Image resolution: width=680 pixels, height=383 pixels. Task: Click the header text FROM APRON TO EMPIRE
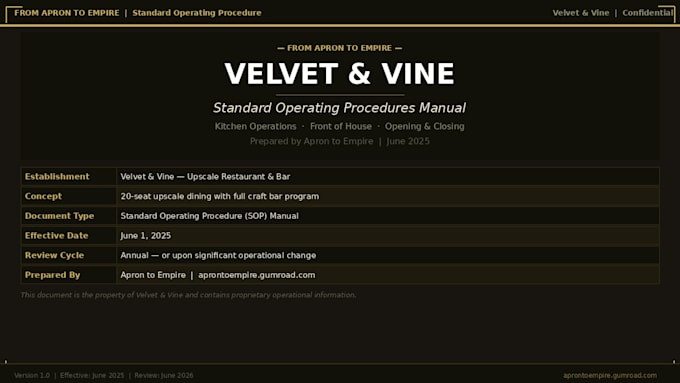pyautogui.click(x=66, y=13)
